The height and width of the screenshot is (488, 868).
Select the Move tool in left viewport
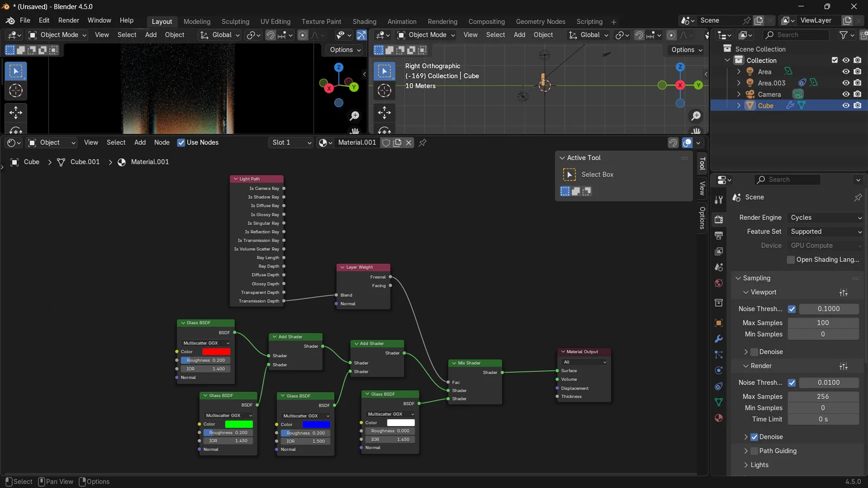16,112
